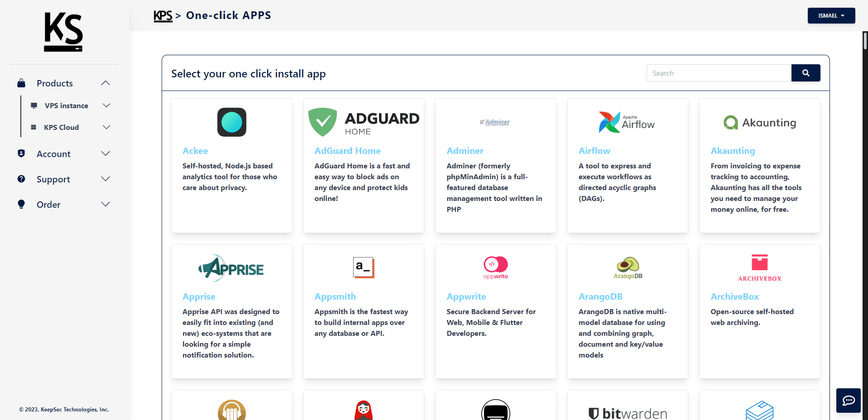Expand the VPS instance submenu chevron
The height and width of the screenshot is (420, 868).
coord(106,105)
